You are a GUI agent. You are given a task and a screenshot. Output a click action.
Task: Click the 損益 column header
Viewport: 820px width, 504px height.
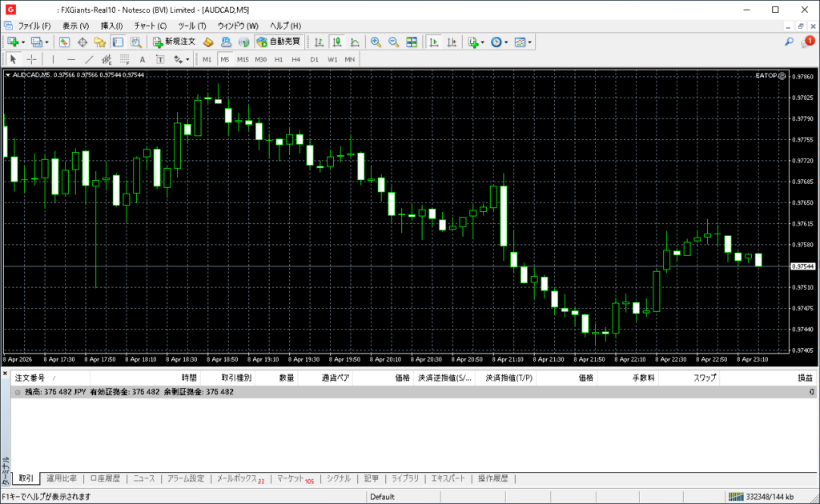(x=805, y=378)
